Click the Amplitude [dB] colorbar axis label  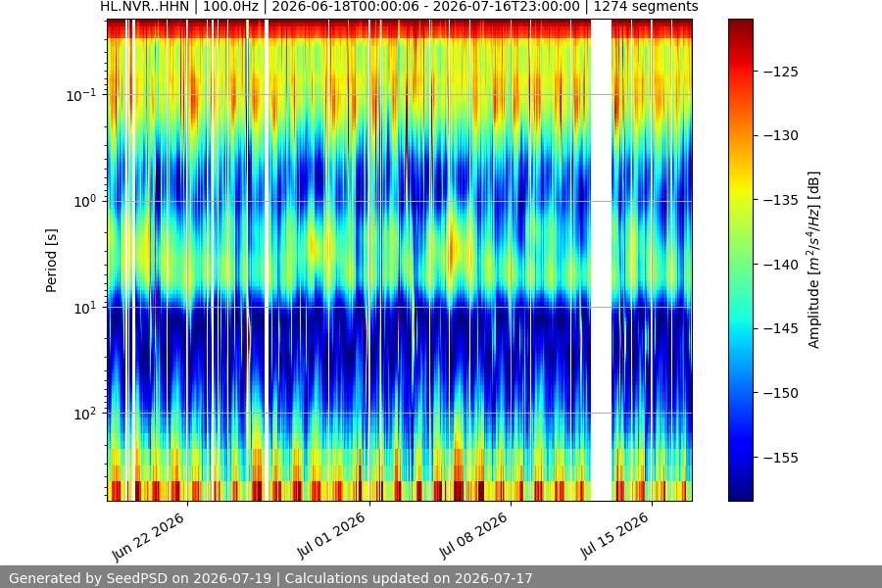[x=814, y=260]
